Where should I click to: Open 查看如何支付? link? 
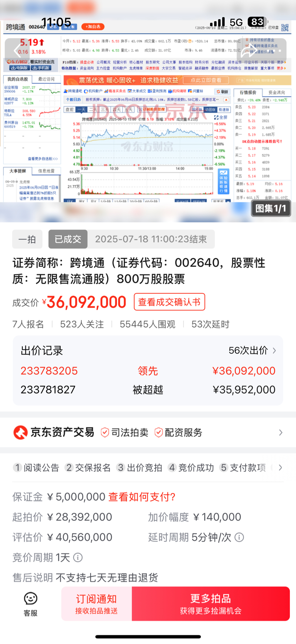pyautogui.click(x=142, y=497)
